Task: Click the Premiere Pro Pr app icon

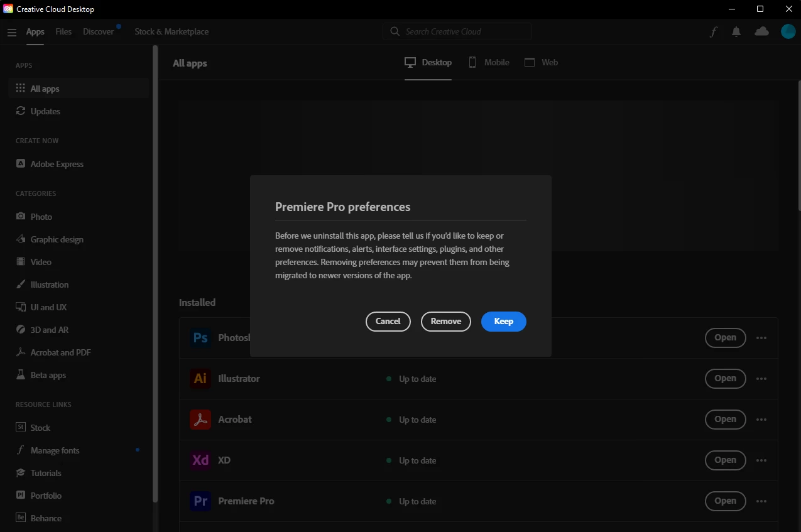Action: pyautogui.click(x=200, y=501)
